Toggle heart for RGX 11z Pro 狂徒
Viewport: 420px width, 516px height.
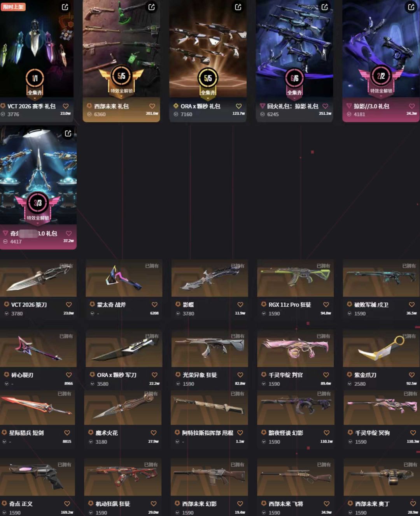pyautogui.click(x=326, y=305)
